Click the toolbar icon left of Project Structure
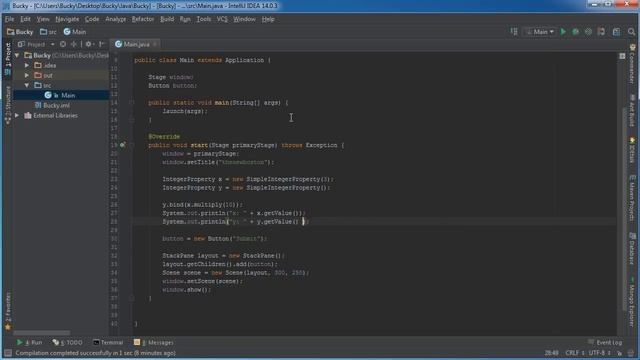The image size is (640, 360). (601, 31)
